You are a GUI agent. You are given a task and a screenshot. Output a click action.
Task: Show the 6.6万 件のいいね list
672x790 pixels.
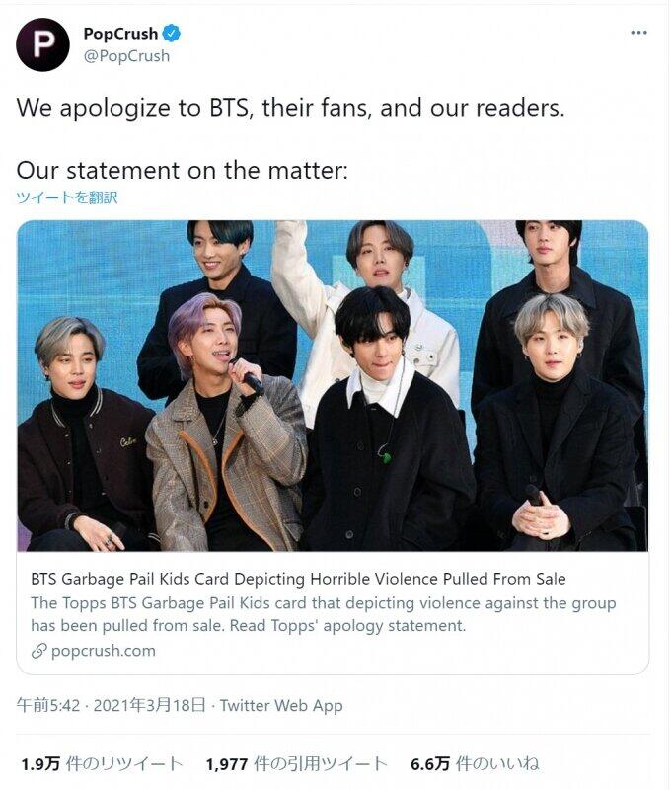[475, 763]
